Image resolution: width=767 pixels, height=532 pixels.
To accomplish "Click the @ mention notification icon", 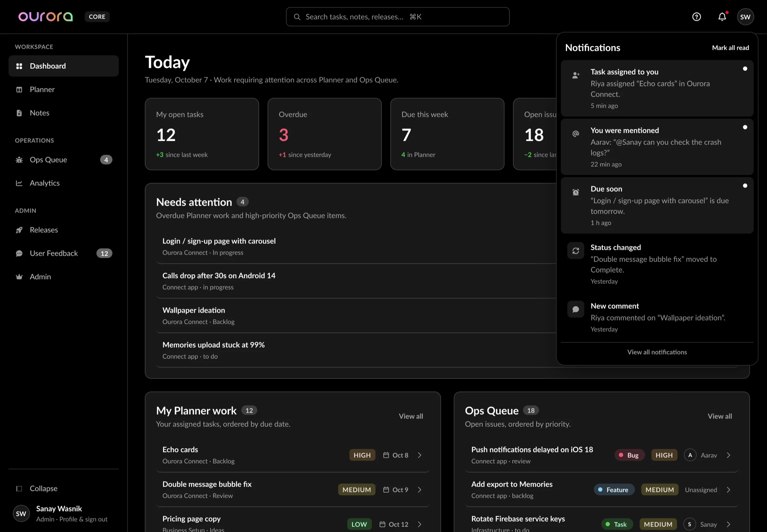I will [x=576, y=134].
